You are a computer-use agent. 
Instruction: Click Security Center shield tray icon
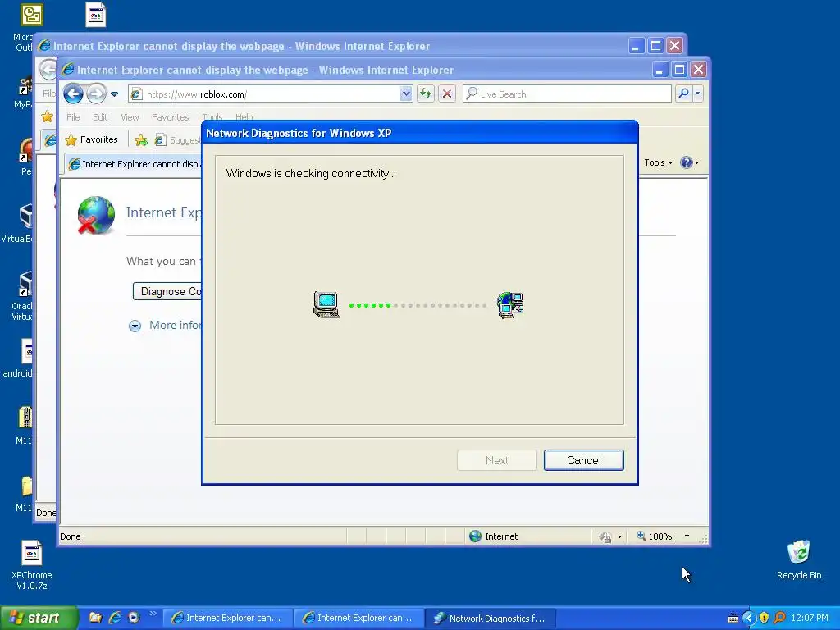coord(765,619)
